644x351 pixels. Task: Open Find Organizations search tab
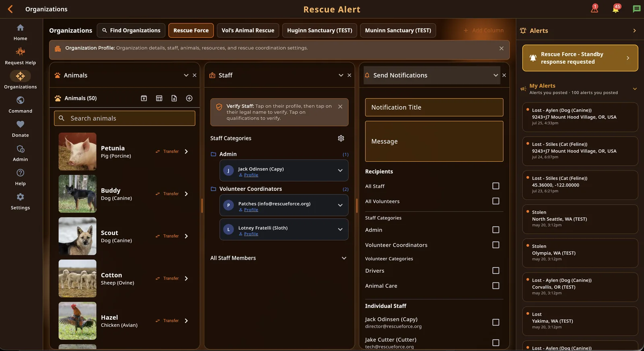(131, 30)
